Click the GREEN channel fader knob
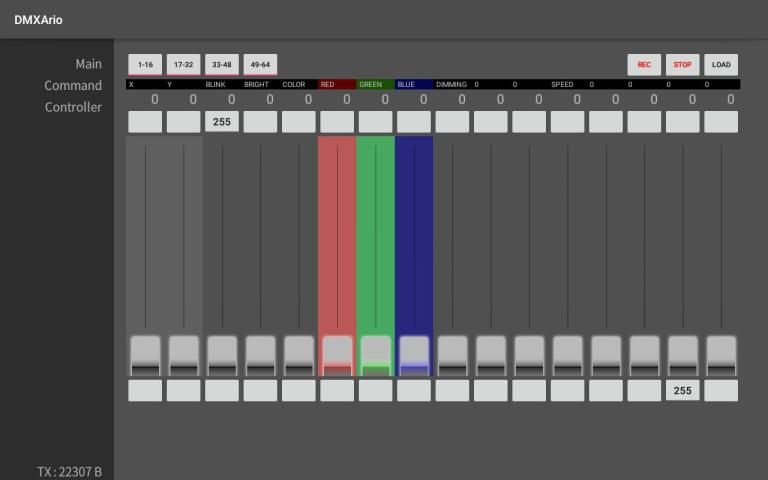This screenshot has width=768, height=480. point(375,355)
